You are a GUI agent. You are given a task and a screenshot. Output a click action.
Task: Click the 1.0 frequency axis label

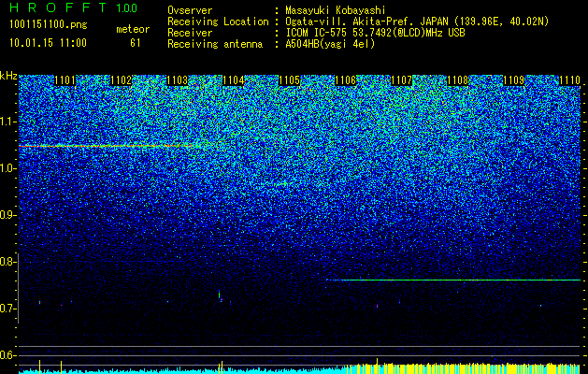coord(7,169)
